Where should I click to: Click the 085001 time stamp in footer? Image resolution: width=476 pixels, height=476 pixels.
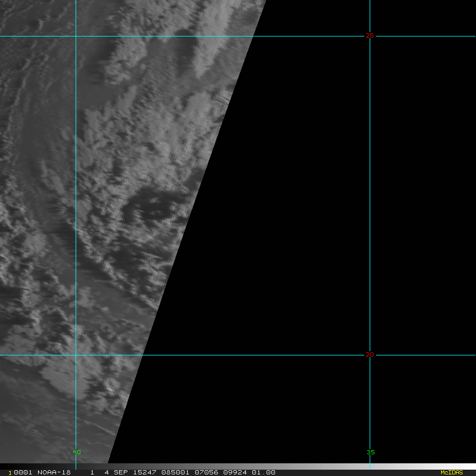point(166,472)
